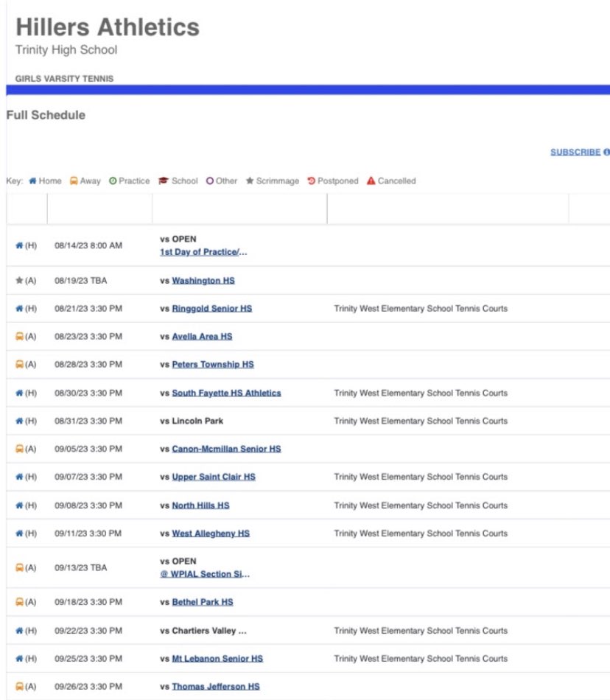Click the Practice key circle icon
This screenshot has height=700, width=610.
[113, 181]
